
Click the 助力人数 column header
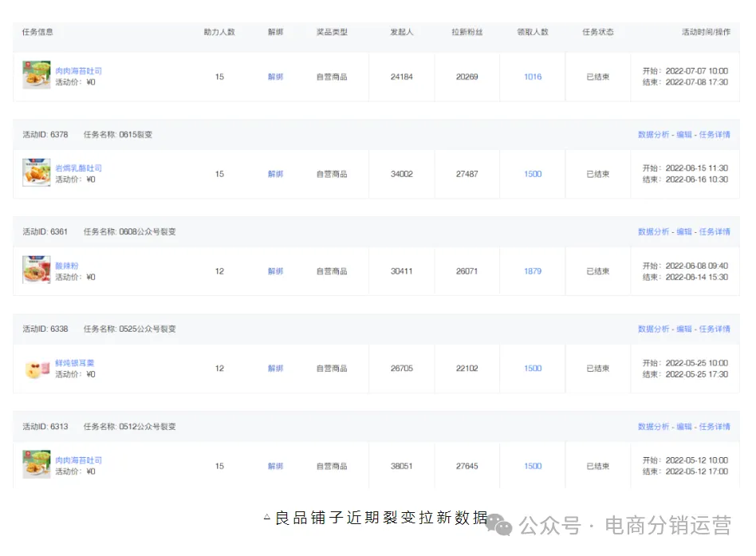[219, 32]
